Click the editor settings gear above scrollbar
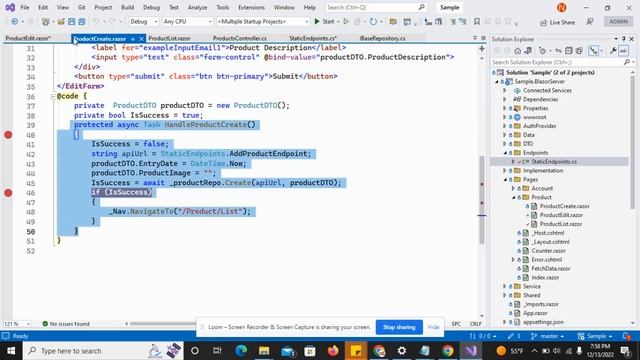This screenshot has height=360, width=640. (484, 38)
